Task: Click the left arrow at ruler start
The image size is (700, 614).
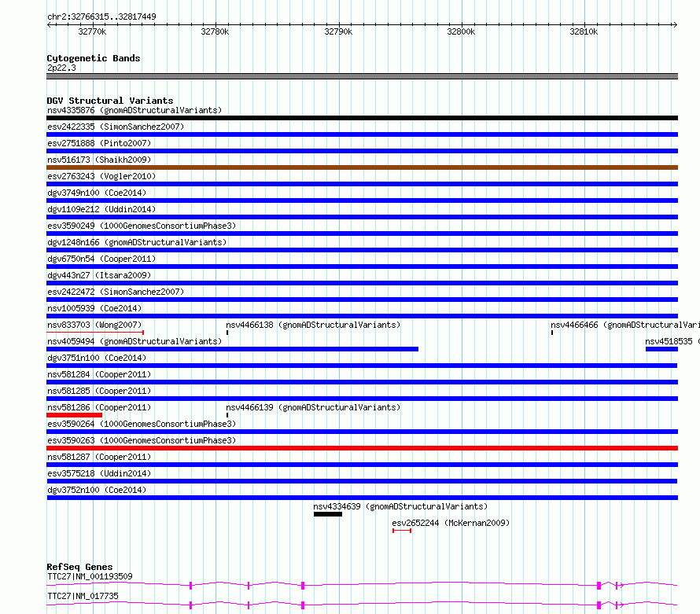Action: pyautogui.click(x=50, y=24)
